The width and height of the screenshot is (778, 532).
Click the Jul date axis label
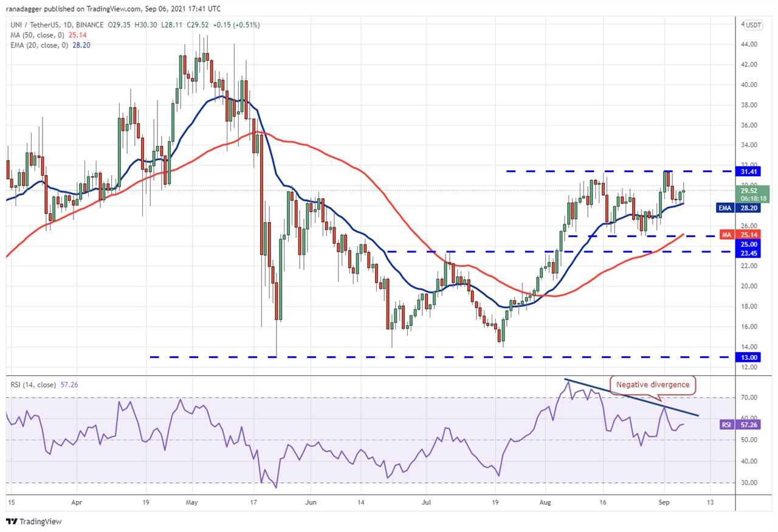(425, 504)
